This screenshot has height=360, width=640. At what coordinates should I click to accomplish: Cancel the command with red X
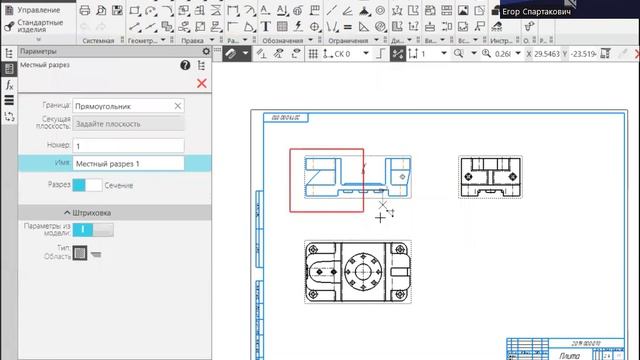[x=202, y=84]
